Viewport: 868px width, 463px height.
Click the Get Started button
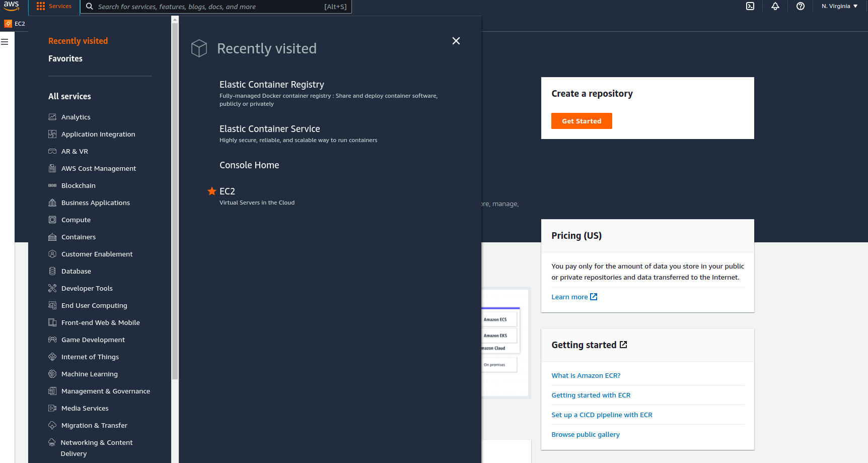click(582, 121)
